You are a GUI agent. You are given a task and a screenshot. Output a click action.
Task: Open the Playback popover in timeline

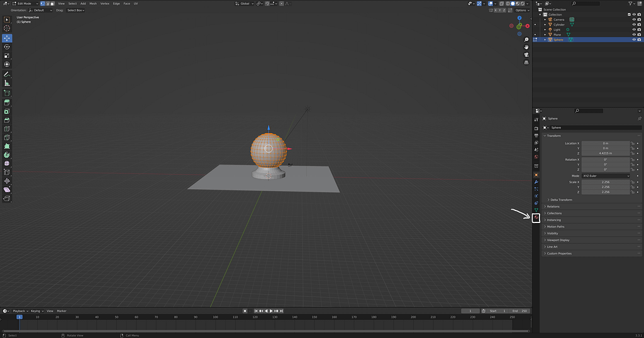point(19,310)
